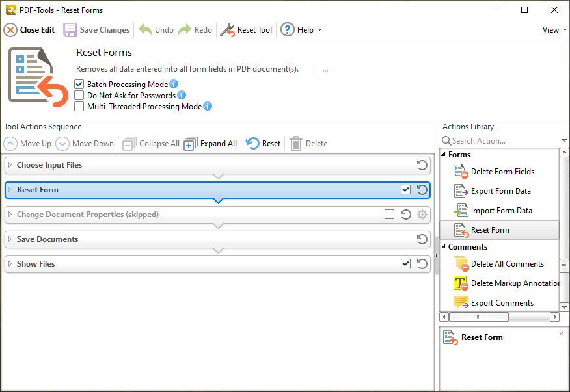
Task: Click the ellipsis button next to description
Action: [x=325, y=70]
